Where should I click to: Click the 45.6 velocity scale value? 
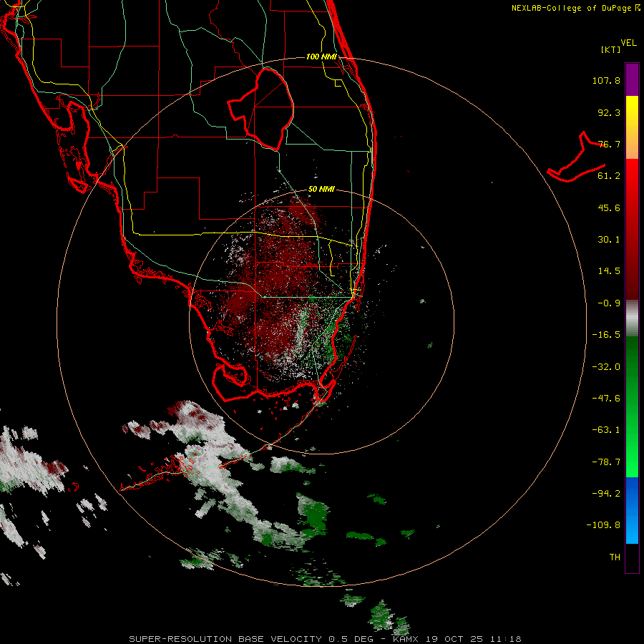[609, 208]
